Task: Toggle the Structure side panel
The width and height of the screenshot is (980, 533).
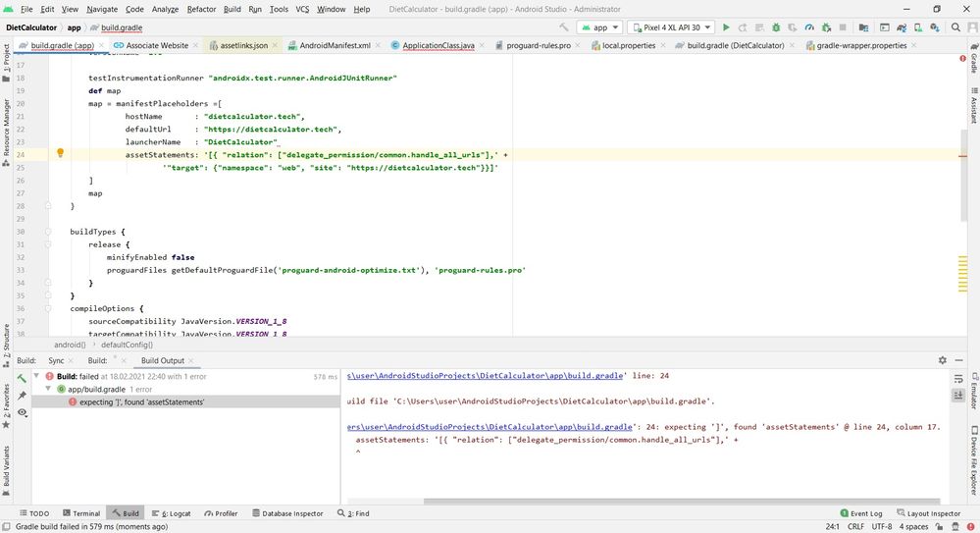Action: tap(6, 346)
